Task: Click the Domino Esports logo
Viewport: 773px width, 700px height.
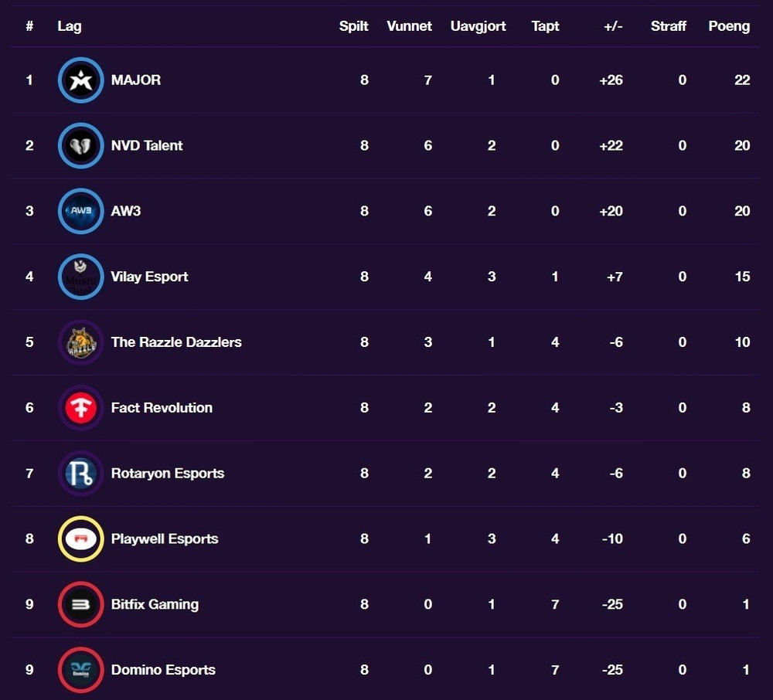Action: click(81, 670)
